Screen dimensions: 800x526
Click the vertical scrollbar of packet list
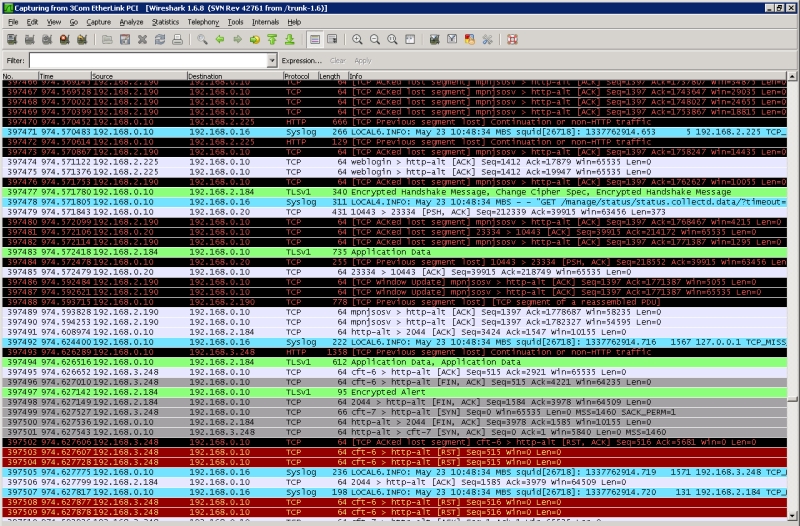tap(793, 300)
